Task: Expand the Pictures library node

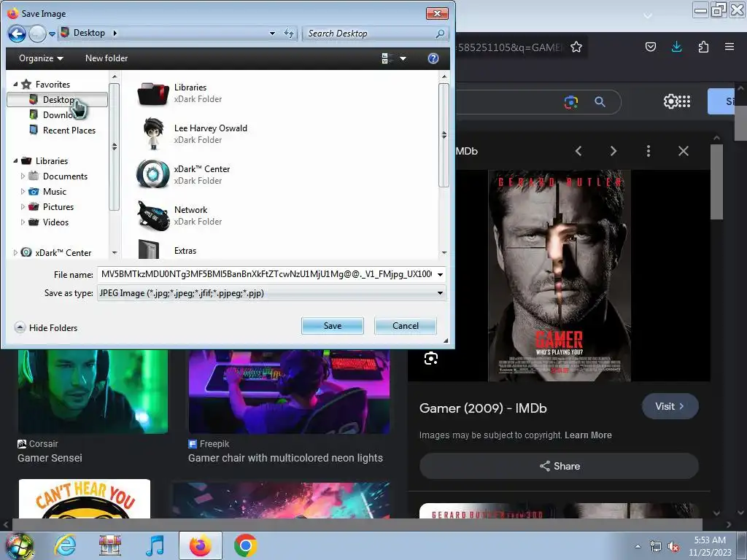Action: 23,206
